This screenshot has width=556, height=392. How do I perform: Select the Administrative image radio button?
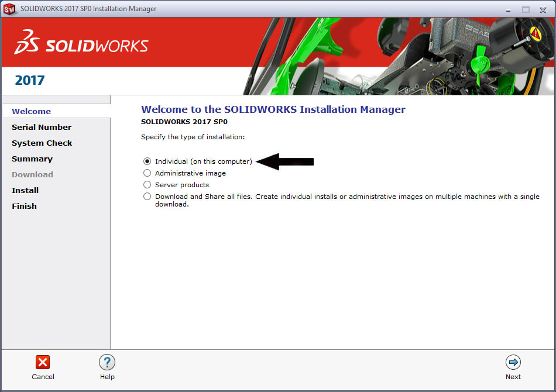147,173
